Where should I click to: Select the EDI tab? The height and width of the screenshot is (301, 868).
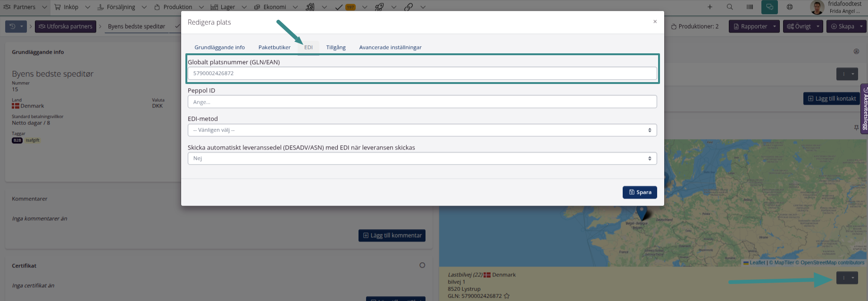pos(309,47)
